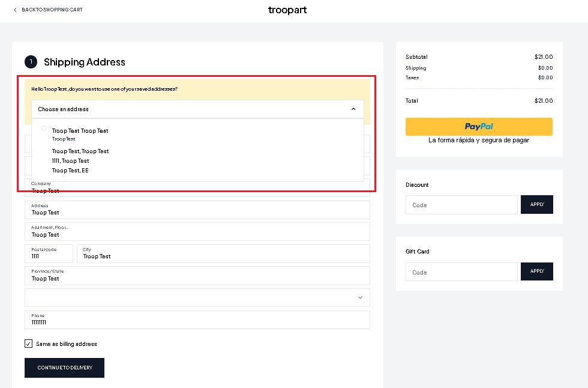Click the Total amount $21.00

coord(544,100)
